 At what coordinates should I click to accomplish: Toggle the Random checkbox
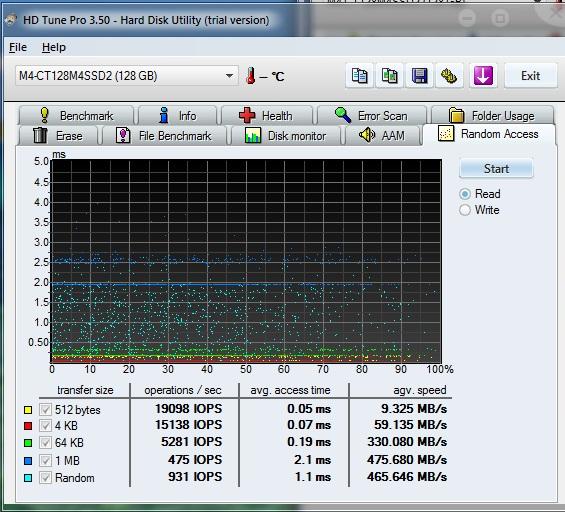[x=45, y=478]
